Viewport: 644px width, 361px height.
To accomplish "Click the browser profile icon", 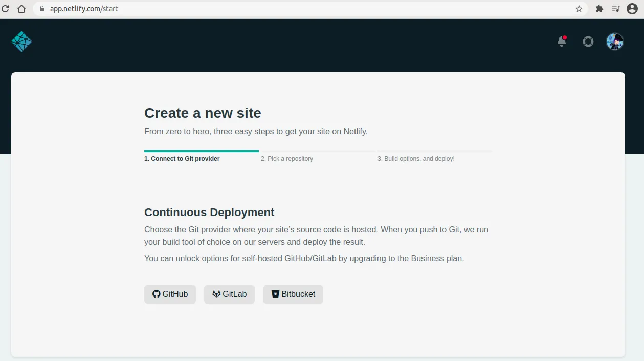I will click(632, 9).
